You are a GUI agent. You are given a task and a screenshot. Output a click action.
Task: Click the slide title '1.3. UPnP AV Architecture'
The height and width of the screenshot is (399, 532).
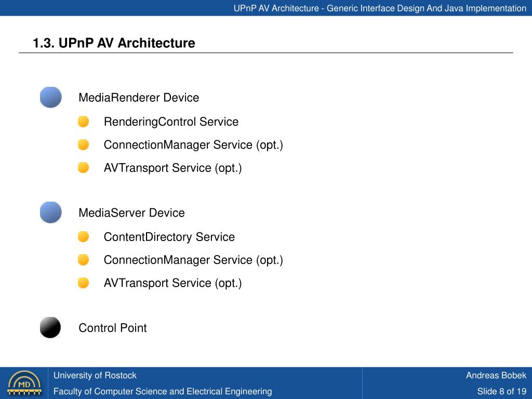point(114,43)
